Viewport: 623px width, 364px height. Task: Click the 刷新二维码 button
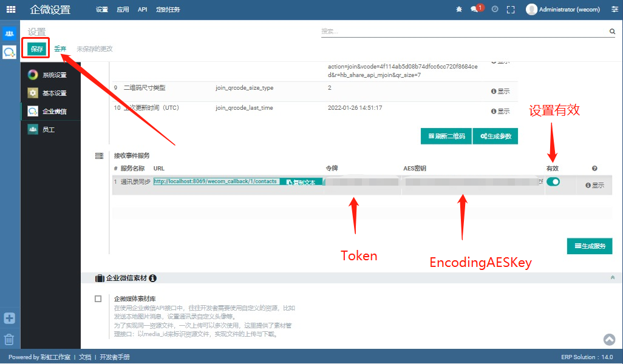click(x=446, y=136)
